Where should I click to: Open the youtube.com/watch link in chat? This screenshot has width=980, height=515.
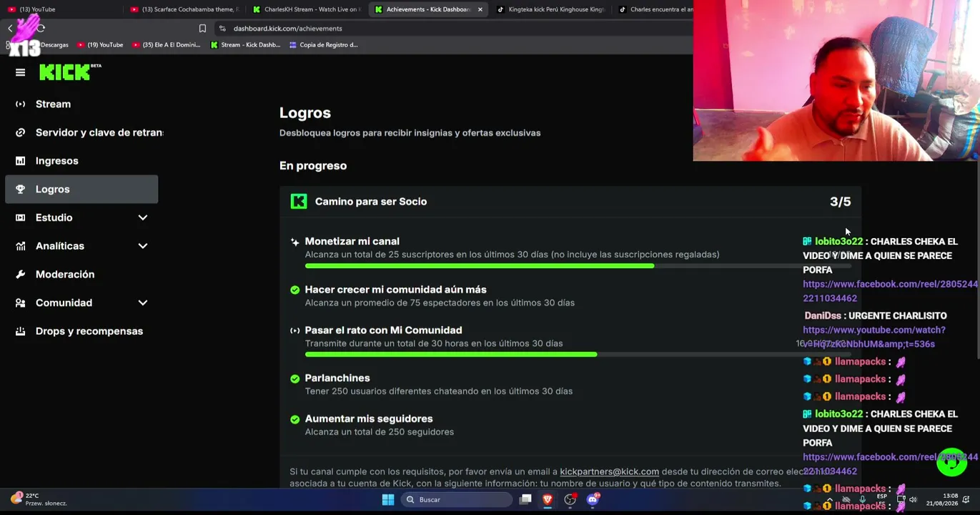873,337
